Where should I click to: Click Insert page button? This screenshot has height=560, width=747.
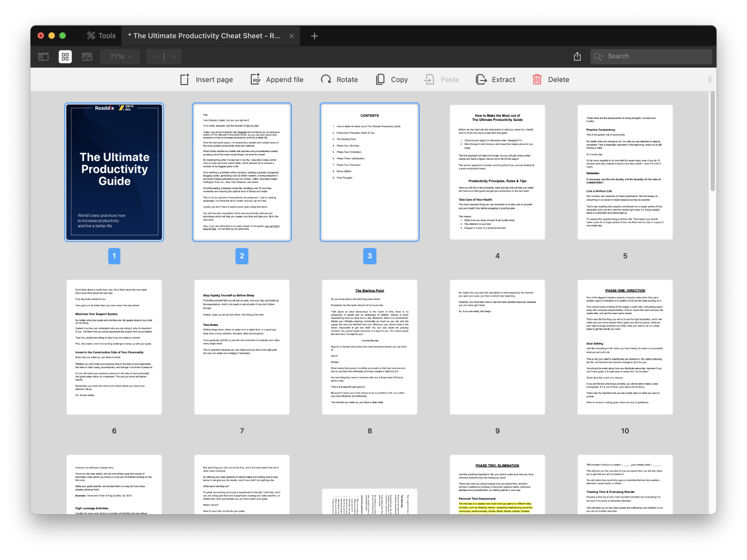point(206,80)
